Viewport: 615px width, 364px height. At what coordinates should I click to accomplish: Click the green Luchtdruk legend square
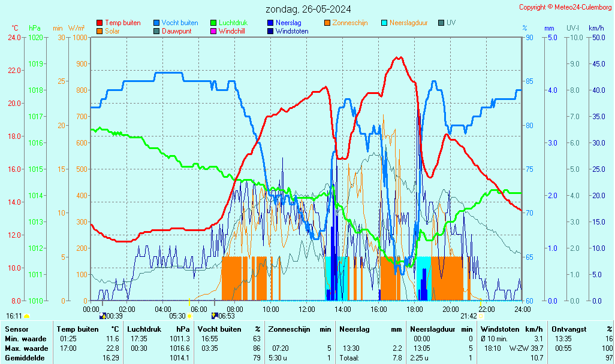pos(213,23)
